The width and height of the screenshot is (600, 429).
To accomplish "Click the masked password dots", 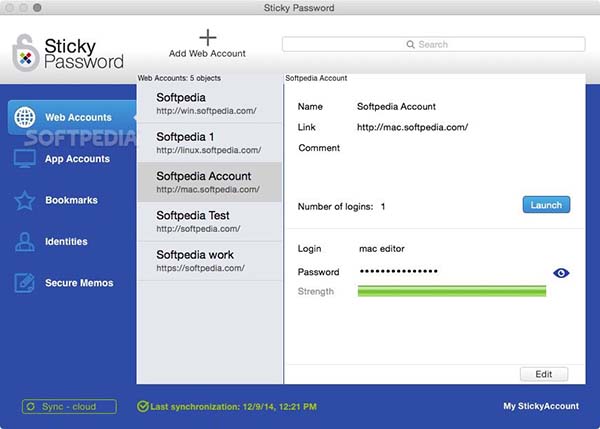I will pyautogui.click(x=399, y=271).
